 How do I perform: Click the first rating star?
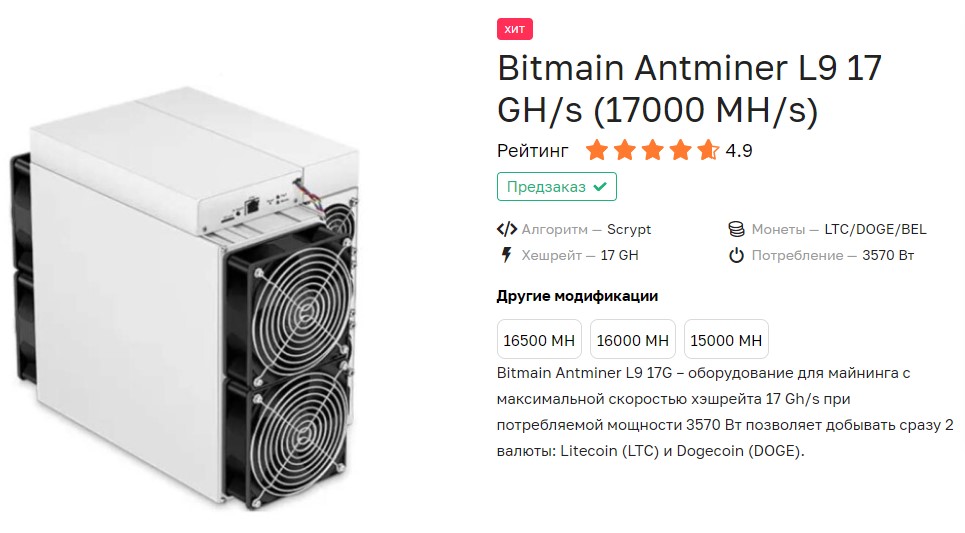597,151
